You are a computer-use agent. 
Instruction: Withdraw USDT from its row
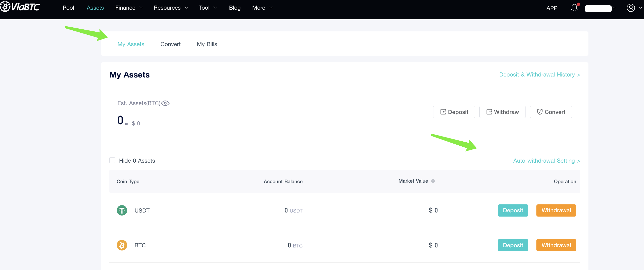click(x=556, y=210)
